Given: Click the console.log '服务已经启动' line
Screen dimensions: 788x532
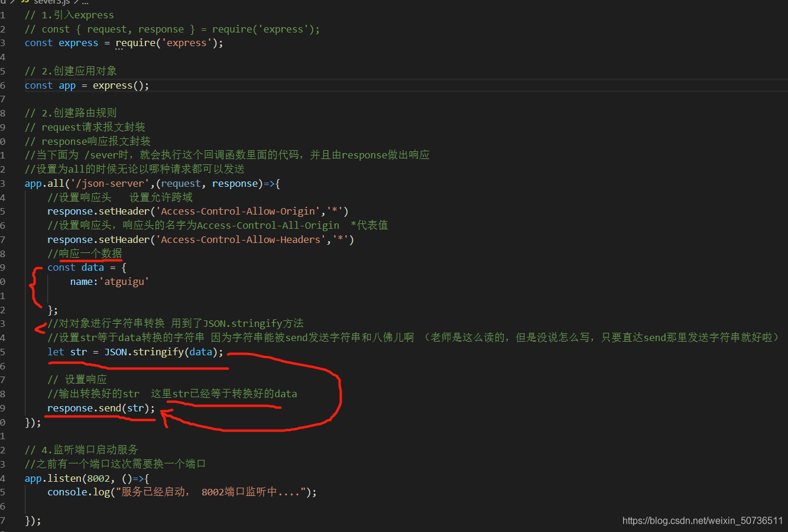Looking at the screenshot, I should (182, 492).
